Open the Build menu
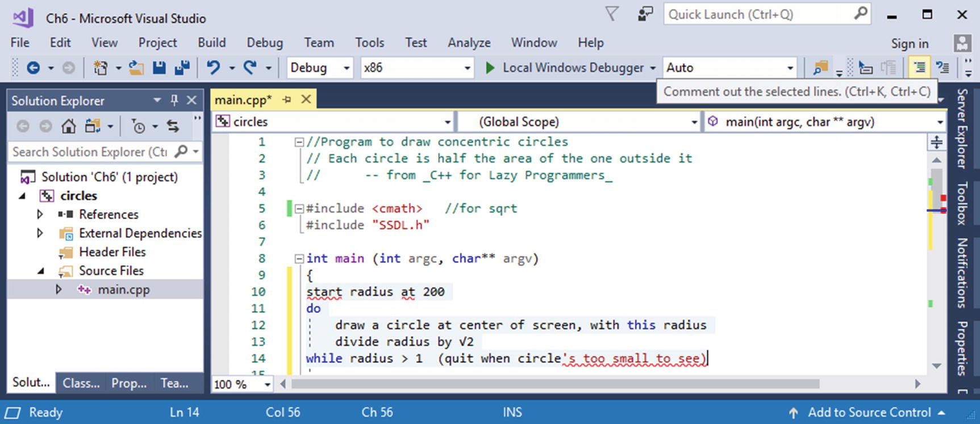This screenshot has width=980, height=424. [212, 43]
